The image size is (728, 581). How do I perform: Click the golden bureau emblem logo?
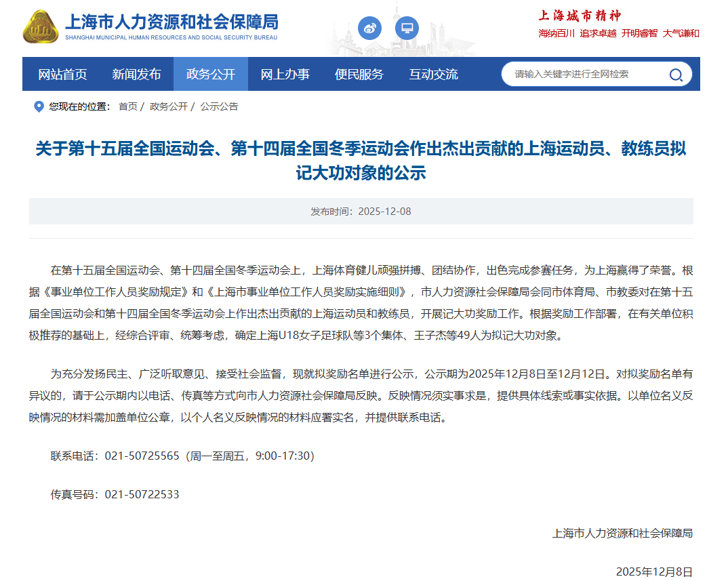(41, 27)
